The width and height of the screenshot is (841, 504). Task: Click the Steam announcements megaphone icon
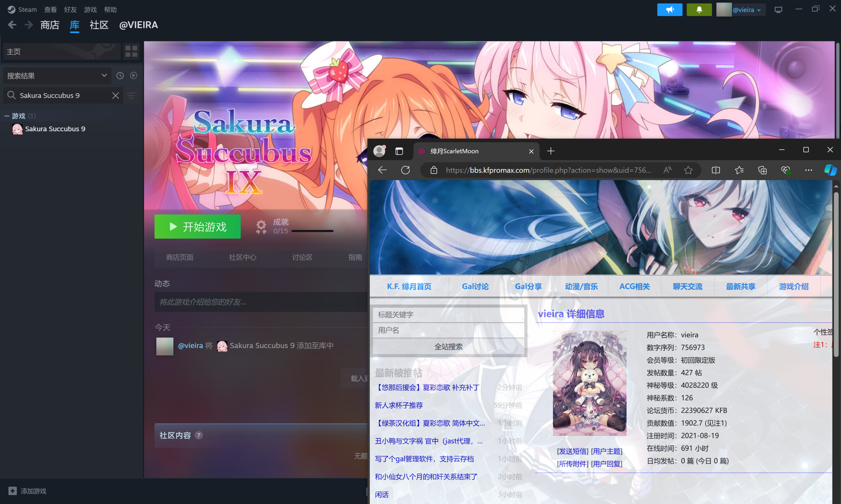click(669, 10)
